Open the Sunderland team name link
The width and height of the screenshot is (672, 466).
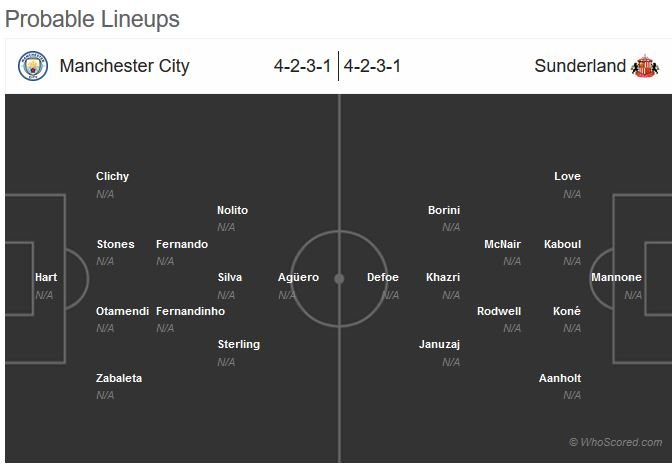coord(580,66)
